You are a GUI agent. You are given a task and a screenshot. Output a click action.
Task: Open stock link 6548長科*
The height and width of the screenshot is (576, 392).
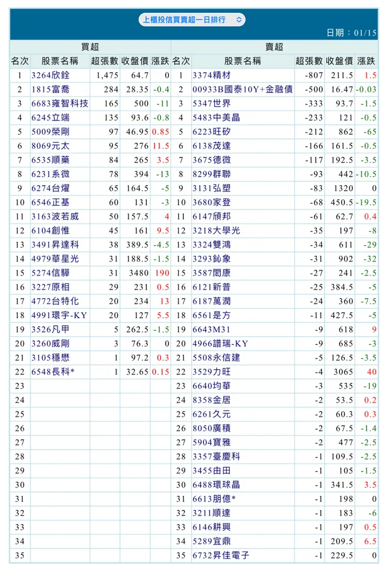pyautogui.click(x=53, y=372)
